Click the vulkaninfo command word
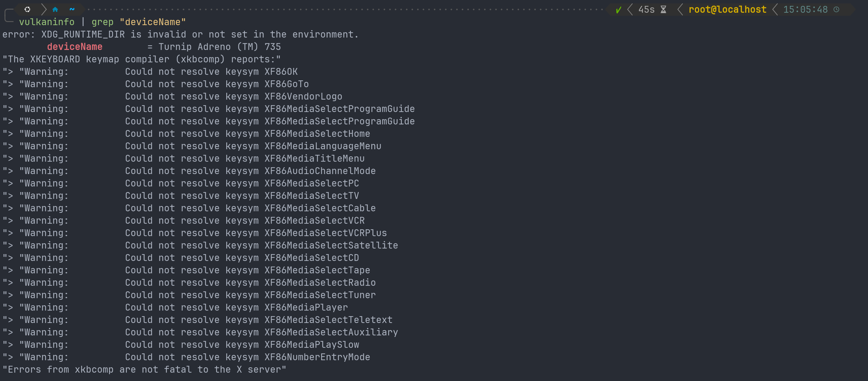Screen dimensions: 868x381 coord(46,22)
